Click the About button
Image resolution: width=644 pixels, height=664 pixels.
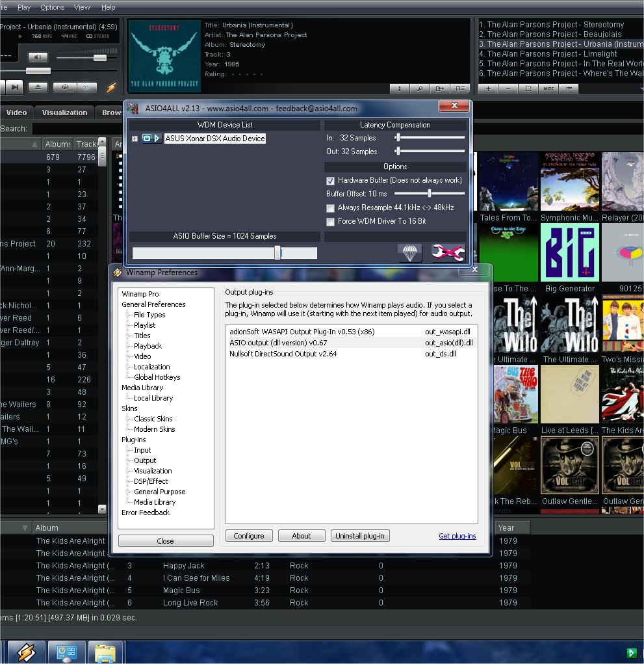302,536
